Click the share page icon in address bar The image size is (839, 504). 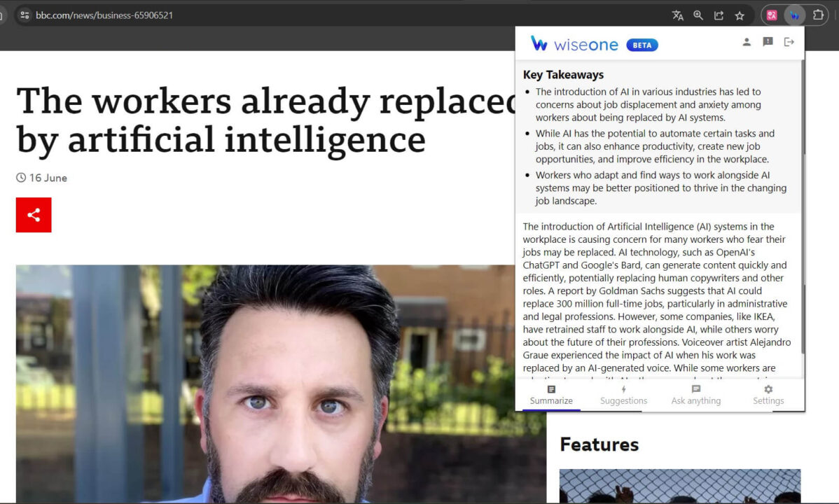(719, 15)
